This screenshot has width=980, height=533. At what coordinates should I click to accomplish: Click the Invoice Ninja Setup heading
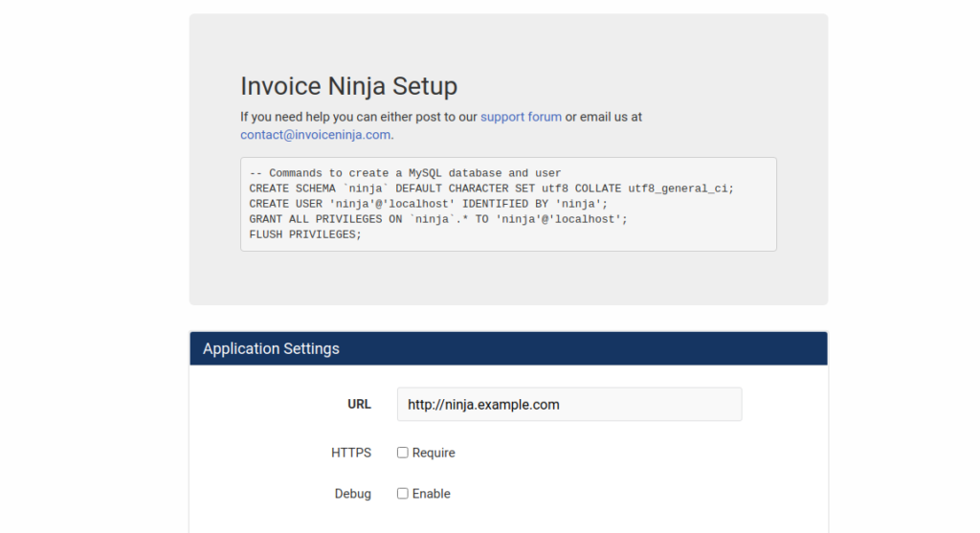click(x=348, y=86)
